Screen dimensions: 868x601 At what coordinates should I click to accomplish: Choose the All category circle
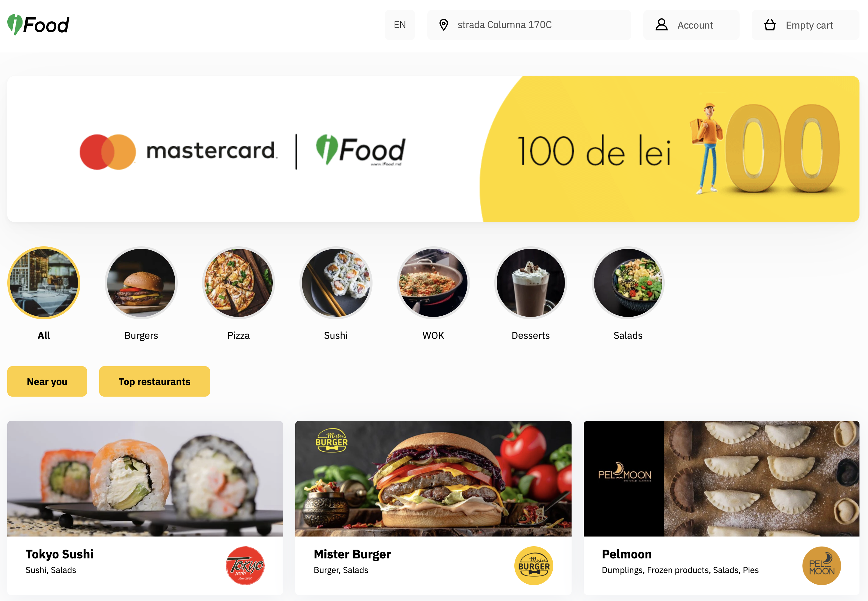click(x=44, y=283)
